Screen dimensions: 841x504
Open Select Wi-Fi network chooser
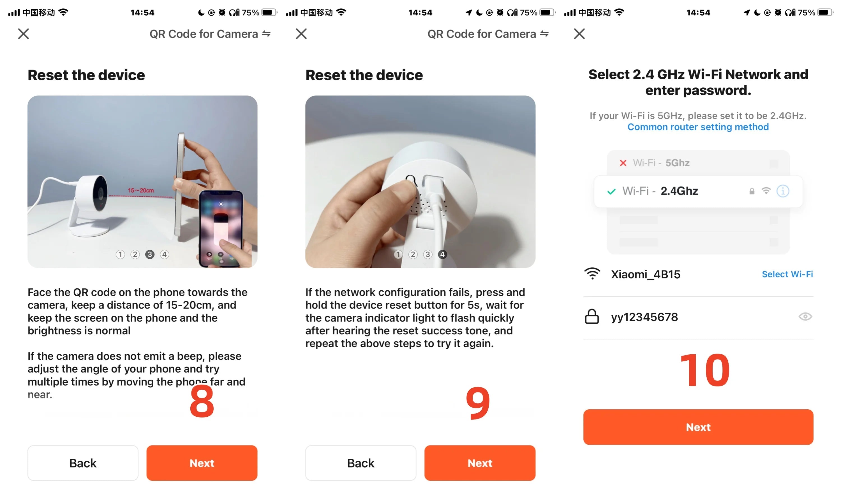point(787,274)
